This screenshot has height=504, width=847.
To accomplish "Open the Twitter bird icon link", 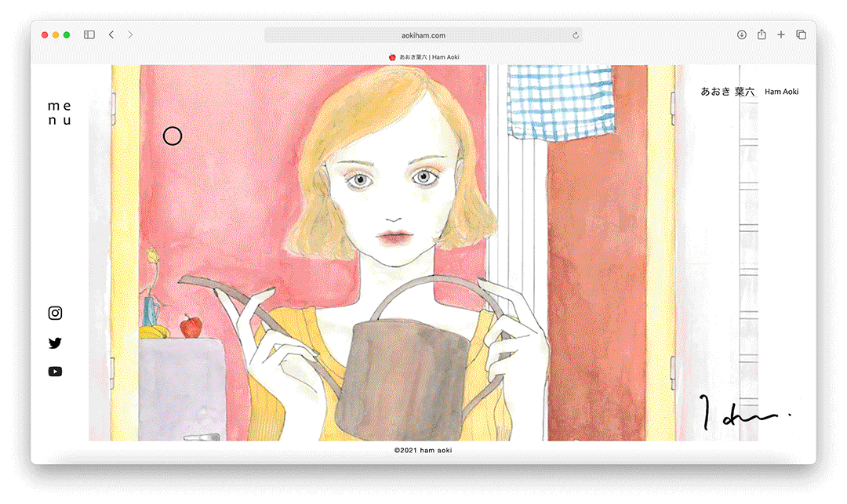I will [55, 343].
